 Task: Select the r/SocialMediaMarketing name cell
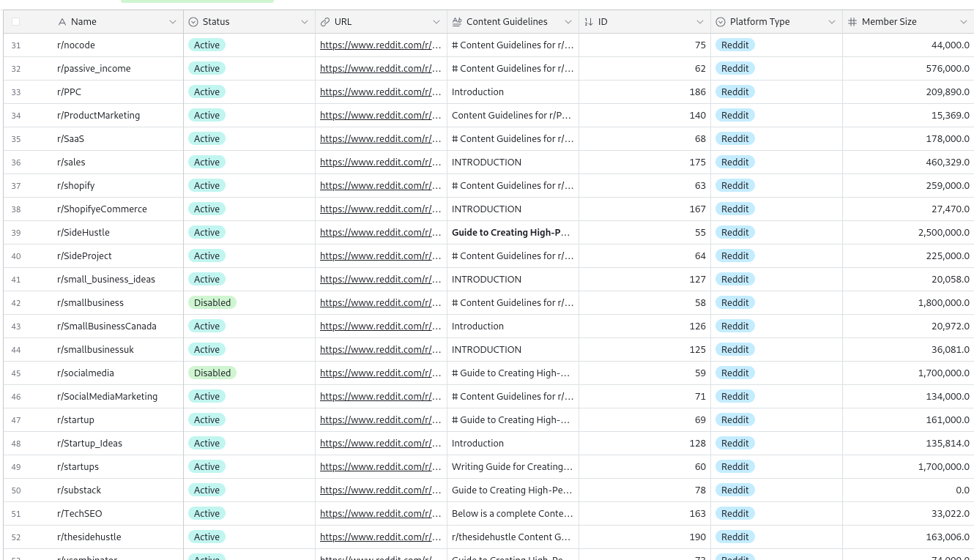(117, 397)
